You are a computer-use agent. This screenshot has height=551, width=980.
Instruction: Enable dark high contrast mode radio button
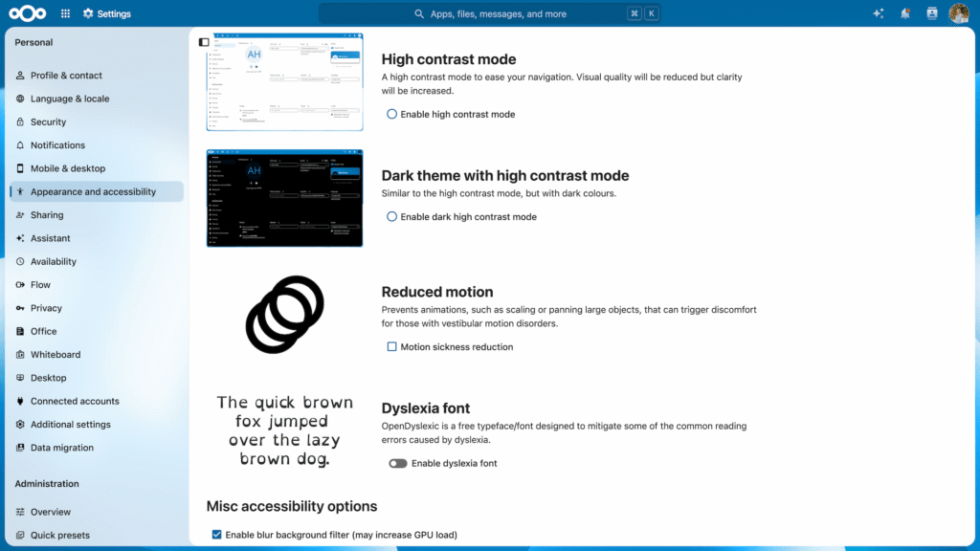pyautogui.click(x=391, y=217)
